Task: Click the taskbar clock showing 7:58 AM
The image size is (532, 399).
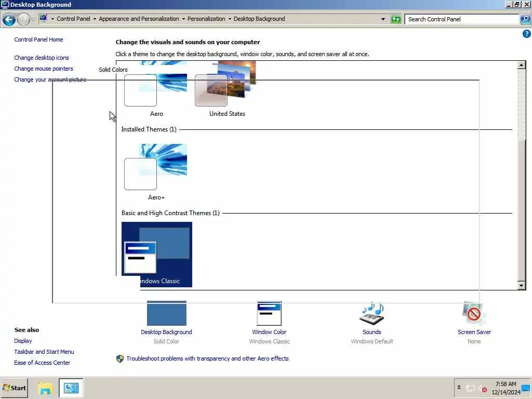Action: coord(506,388)
